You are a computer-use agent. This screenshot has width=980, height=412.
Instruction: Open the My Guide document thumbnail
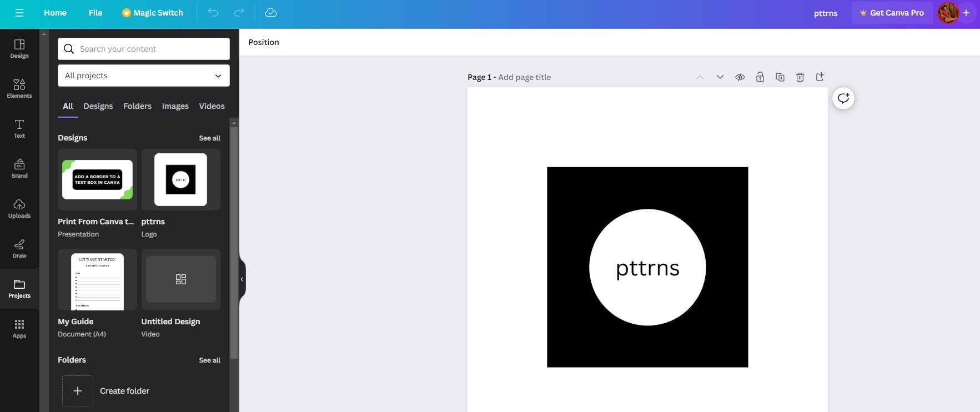click(97, 280)
